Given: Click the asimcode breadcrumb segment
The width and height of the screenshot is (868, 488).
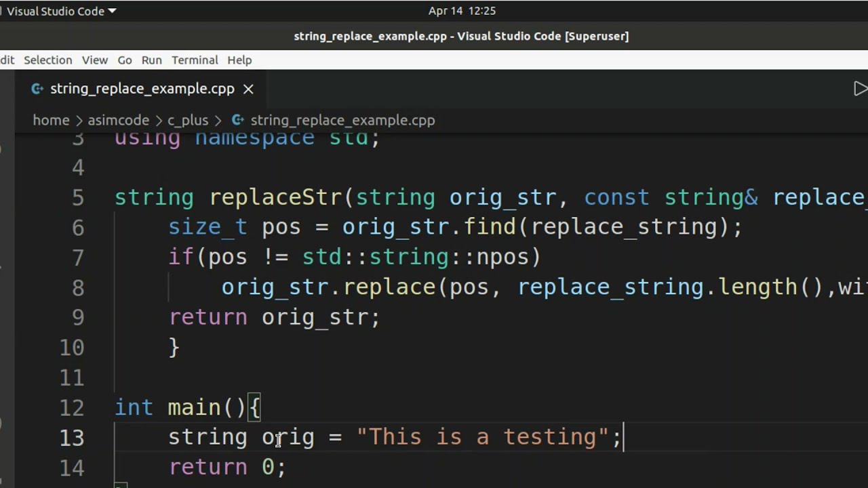Looking at the screenshot, I should 118,120.
